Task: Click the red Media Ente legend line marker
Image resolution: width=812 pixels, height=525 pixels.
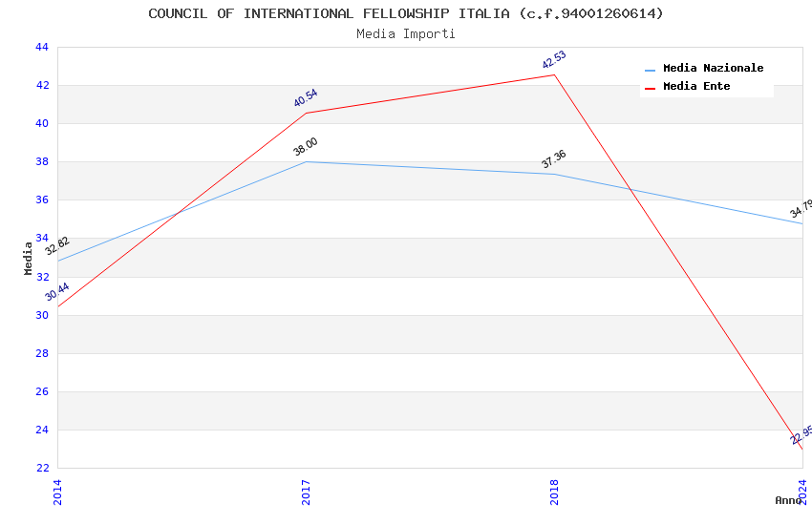Action: 650,88
